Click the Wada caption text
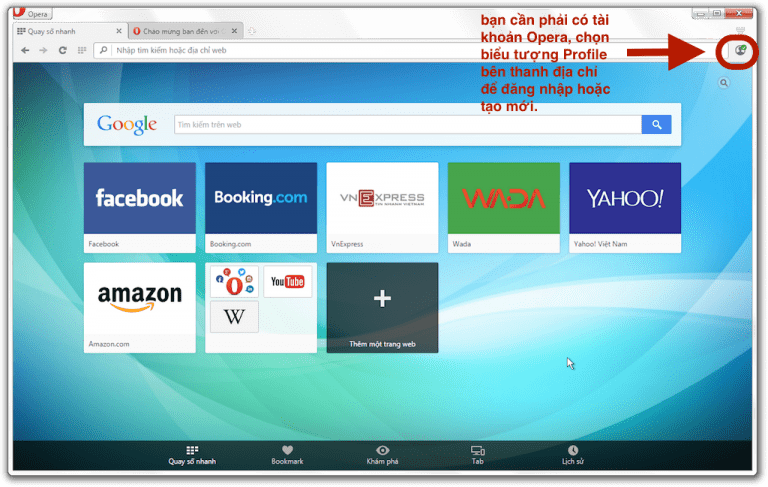768x487 pixels. coord(462,244)
